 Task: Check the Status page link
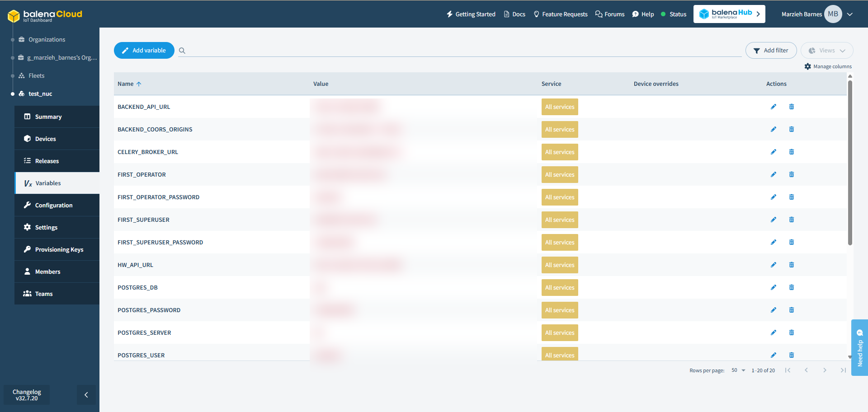(x=674, y=14)
